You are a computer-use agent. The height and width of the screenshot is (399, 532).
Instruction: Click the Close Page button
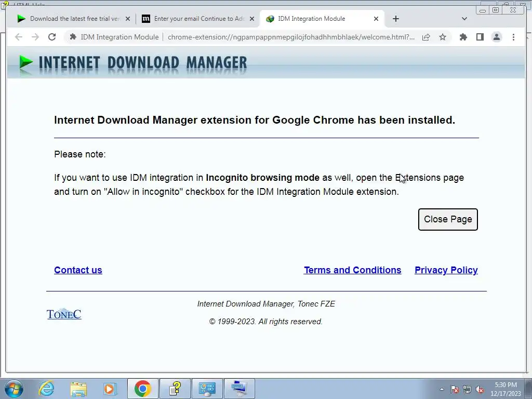tap(448, 220)
